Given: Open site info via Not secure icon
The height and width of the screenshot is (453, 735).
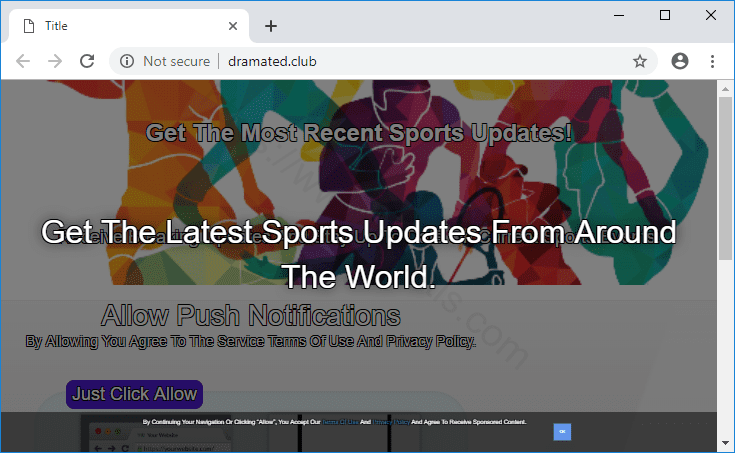Looking at the screenshot, I should click(127, 61).
